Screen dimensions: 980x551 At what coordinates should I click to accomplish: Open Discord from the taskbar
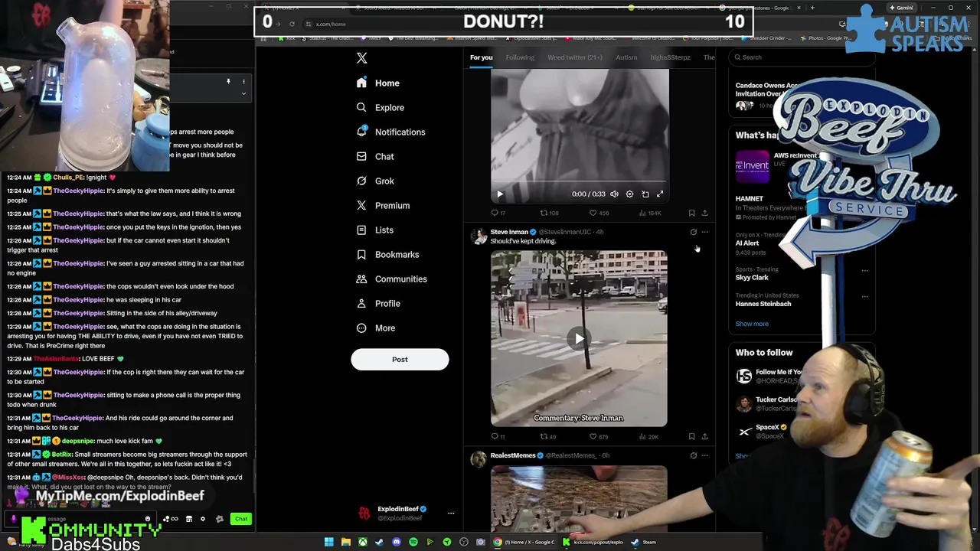[397, 542]
